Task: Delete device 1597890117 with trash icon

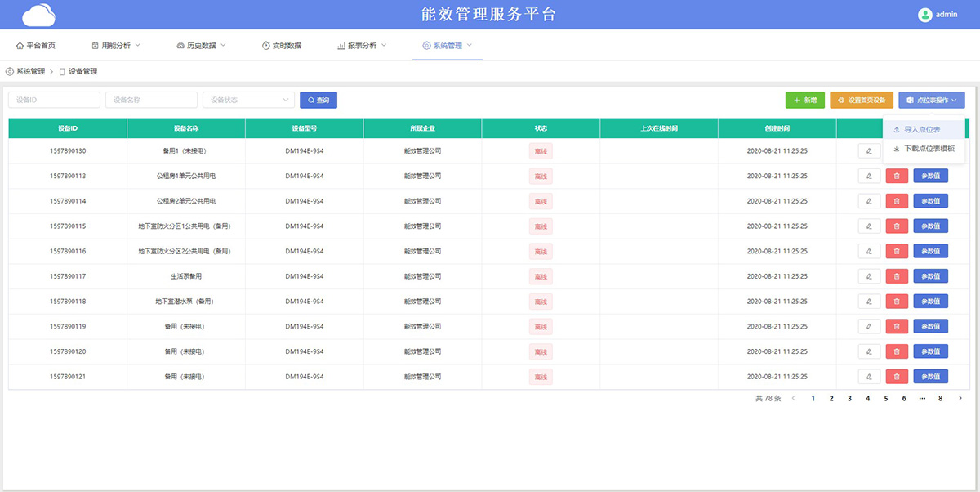Action: [897, 276]
